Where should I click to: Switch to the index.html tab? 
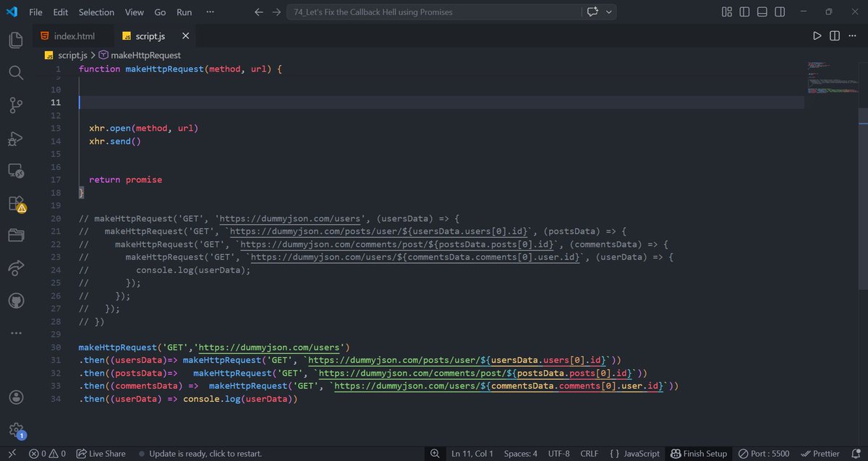tap(73, 36)
